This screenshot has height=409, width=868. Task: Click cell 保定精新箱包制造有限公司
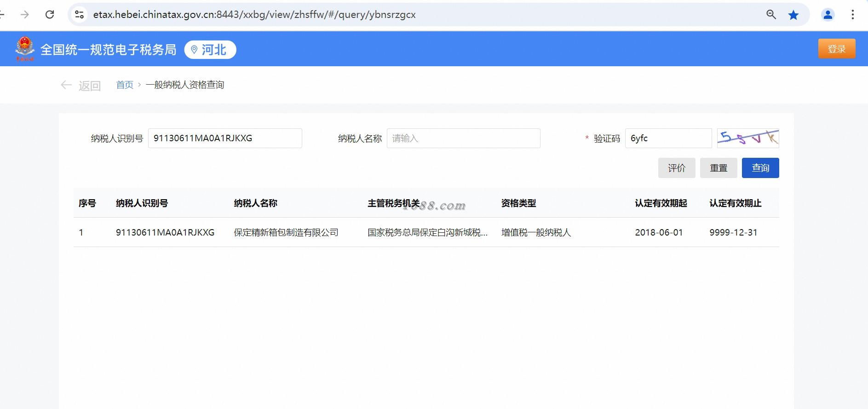(x=286, y=232)
